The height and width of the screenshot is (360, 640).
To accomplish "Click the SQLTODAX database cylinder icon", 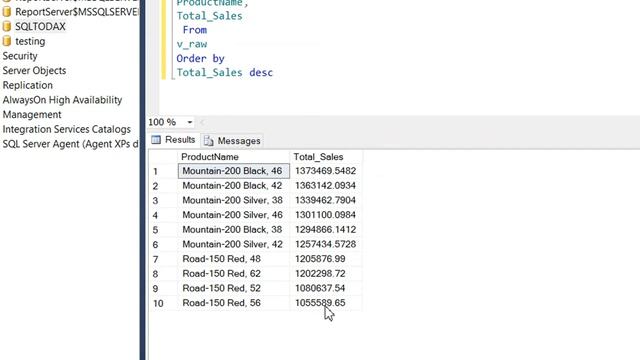I will coord(7,27).
